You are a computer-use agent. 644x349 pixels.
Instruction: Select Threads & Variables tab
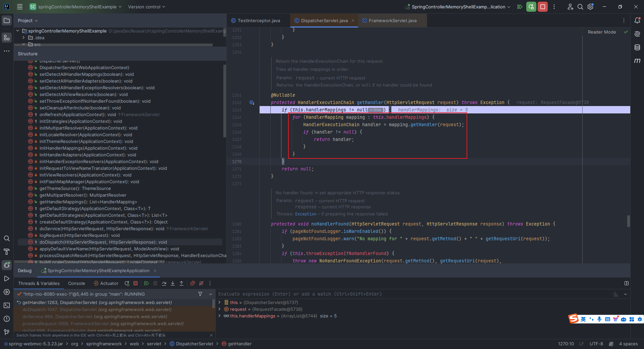tap(39, 283)
